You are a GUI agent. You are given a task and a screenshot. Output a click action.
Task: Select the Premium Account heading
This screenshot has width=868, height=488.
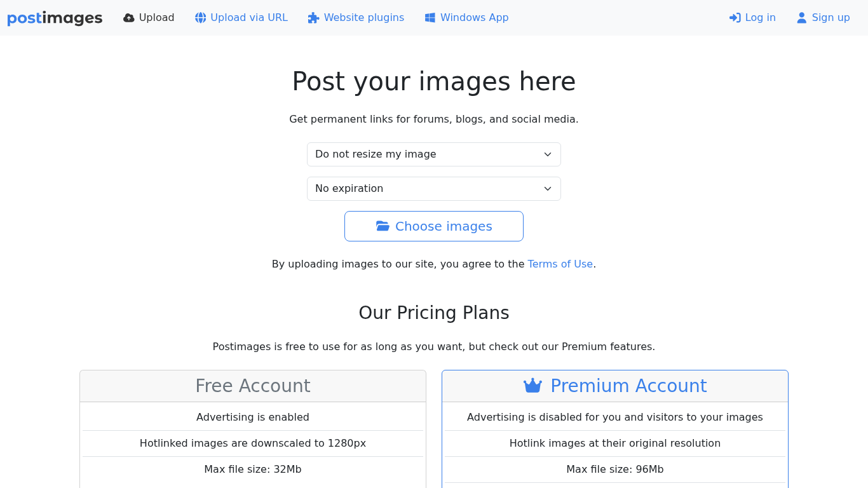[x=628, y=386]
